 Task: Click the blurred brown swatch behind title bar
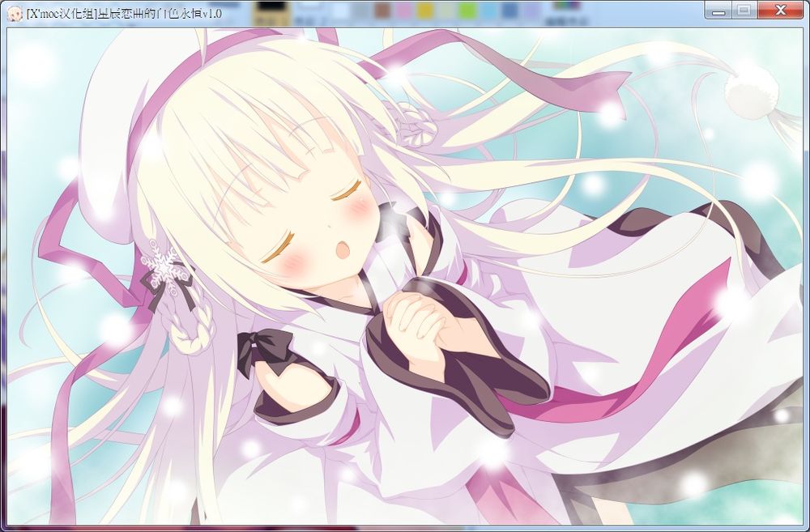pyautogui.click(x=383, y=11)
